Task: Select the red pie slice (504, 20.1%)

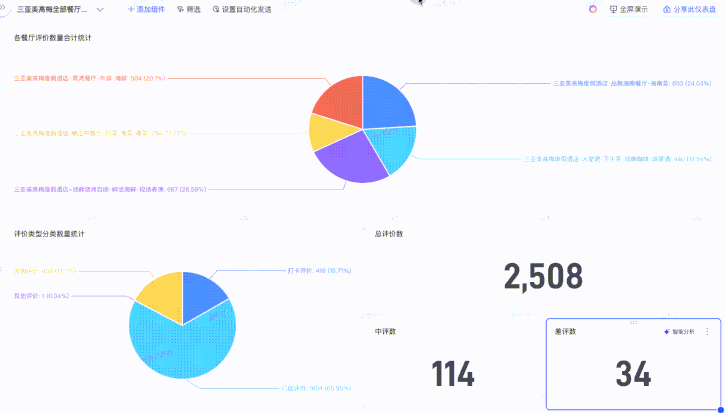Action: coord(342,101)
